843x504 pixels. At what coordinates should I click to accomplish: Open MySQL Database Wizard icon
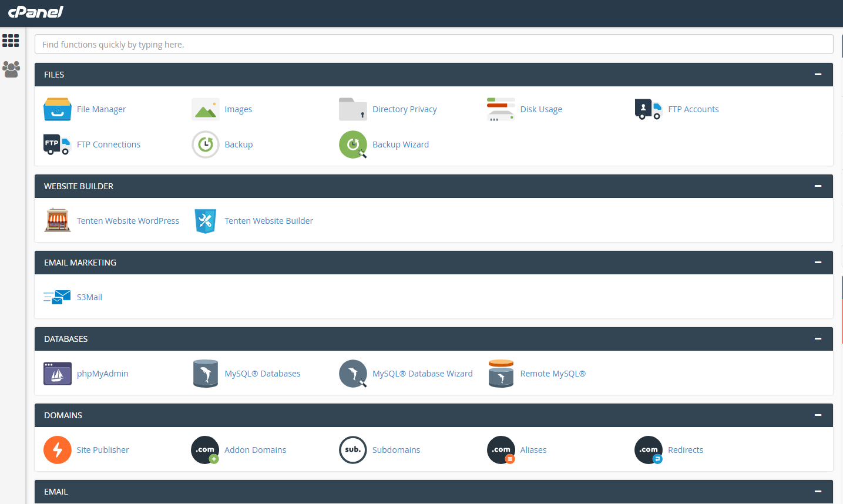tap(353, 374)
